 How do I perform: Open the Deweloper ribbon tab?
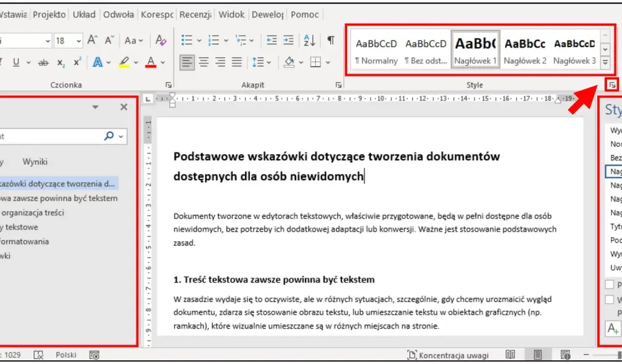pyautogui.click(x=267, y=15)
